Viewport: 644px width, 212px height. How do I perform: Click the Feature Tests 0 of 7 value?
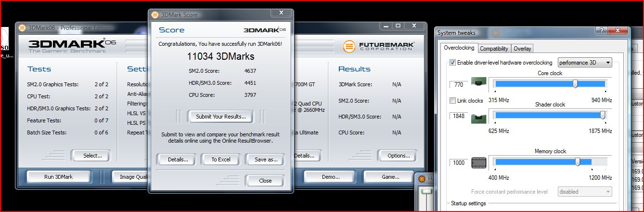[102, 120]
